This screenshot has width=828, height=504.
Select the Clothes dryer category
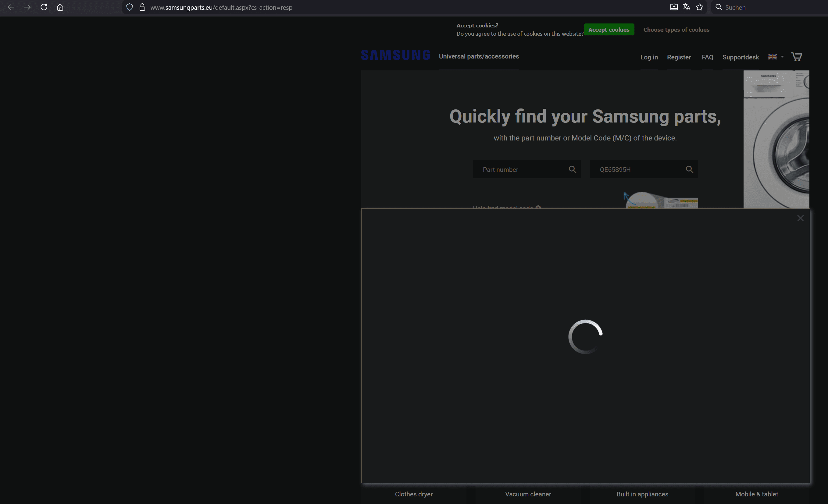tap(413, 494)
